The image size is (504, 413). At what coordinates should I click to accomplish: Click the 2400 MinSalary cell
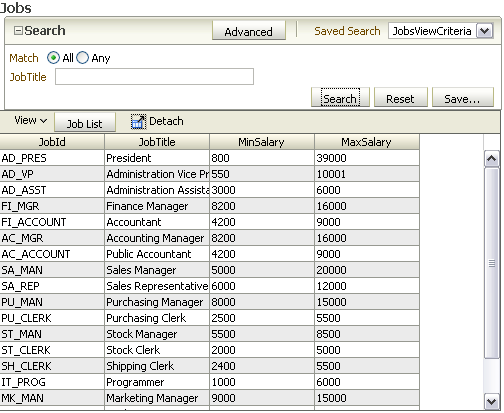pyautogui.click(x=262, y=366)
